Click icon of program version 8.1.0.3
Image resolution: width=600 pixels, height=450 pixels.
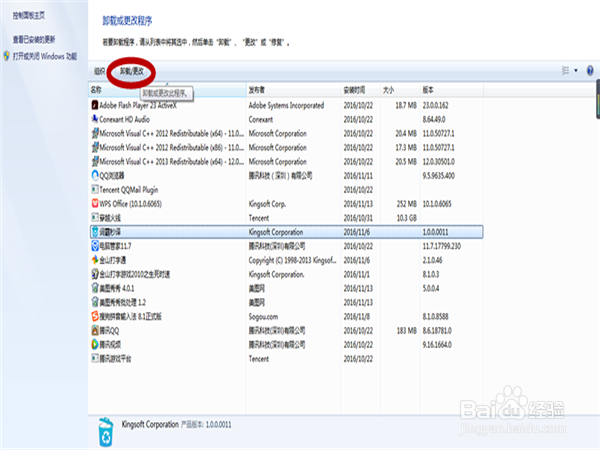tap(95, 274)
